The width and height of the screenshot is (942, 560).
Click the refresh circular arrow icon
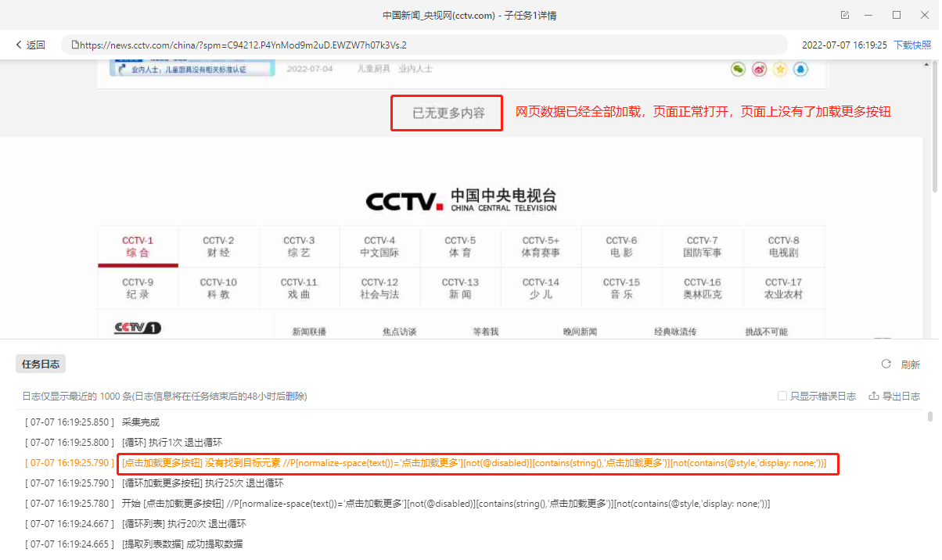(x=886, y=364)
